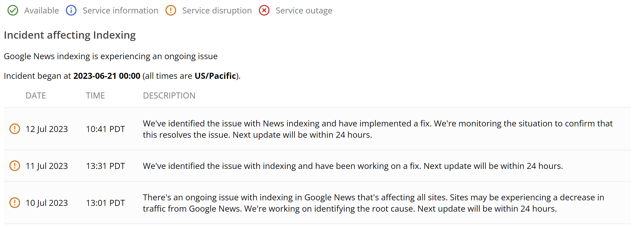Screen dimensions: 644x227
Task: Click the Service information legend label
Action: click(121, 10)
